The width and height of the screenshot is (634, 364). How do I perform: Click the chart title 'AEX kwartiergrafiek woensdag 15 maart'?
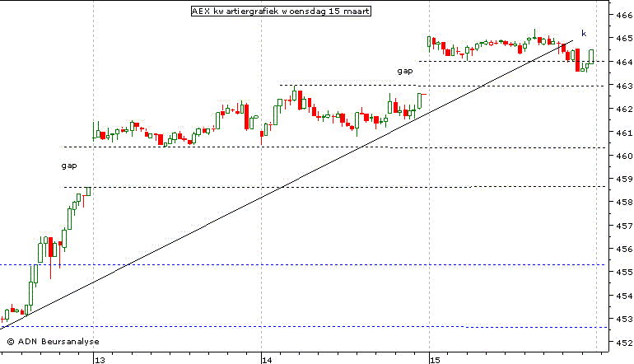[x=281, y=11]
